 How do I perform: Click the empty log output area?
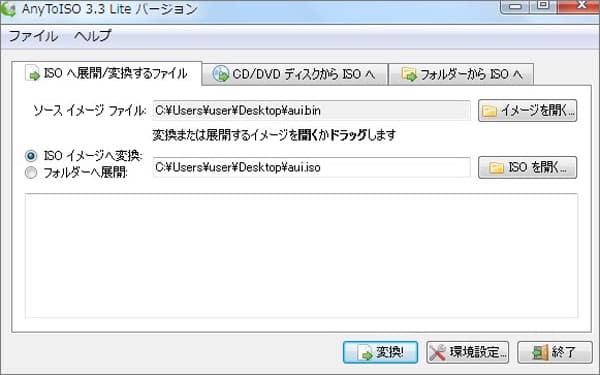pos(302,256)
